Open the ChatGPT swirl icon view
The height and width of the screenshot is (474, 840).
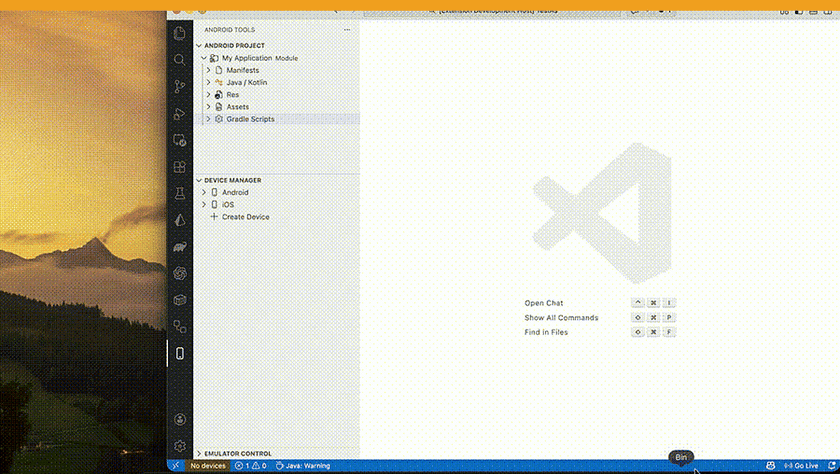[179, 274]
